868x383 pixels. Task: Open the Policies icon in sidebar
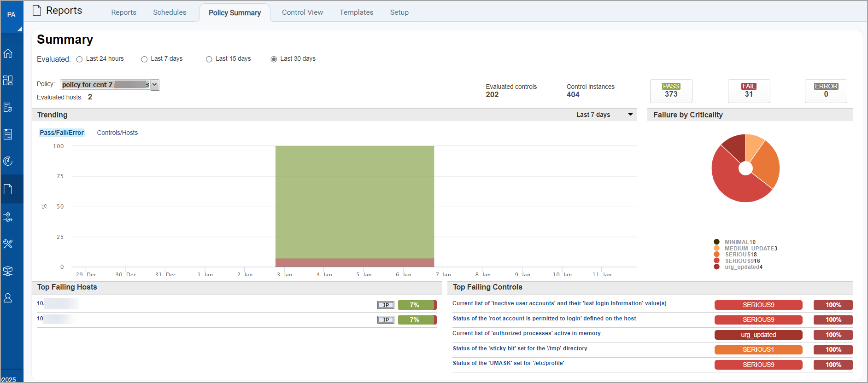pyautogui.click(x=8, y=107)
